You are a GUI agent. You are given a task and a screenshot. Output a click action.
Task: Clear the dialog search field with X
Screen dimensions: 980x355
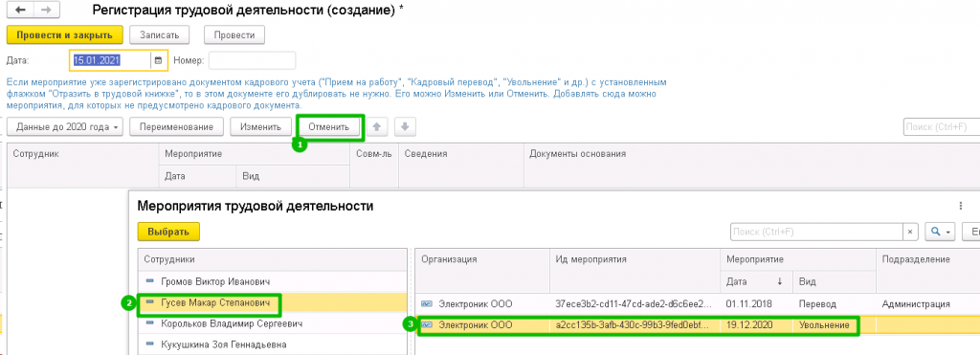click(x=911, y=232)
